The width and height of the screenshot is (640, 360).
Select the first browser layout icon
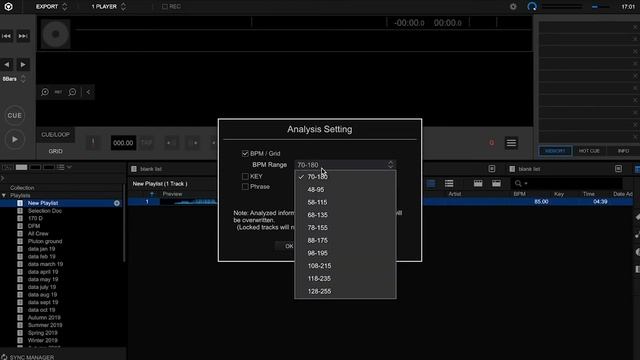(7, 167)
